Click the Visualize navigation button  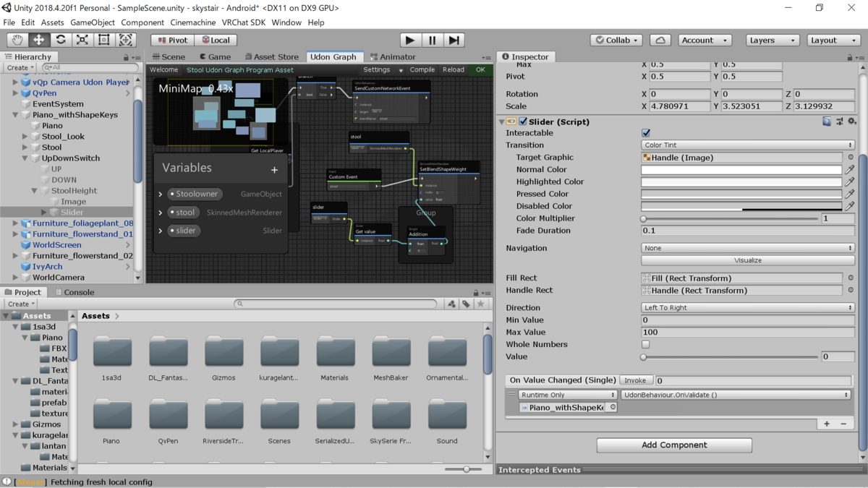pos(748,260)
